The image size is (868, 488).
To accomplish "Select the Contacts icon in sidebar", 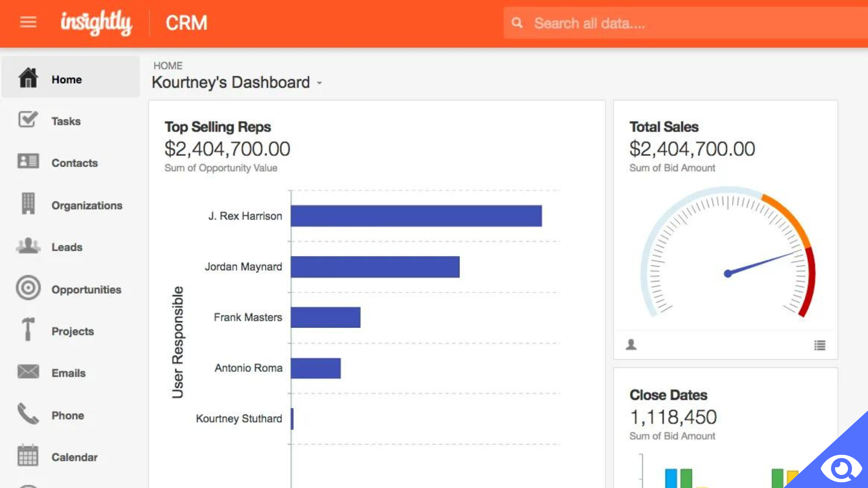I will (x=27, y=161).
